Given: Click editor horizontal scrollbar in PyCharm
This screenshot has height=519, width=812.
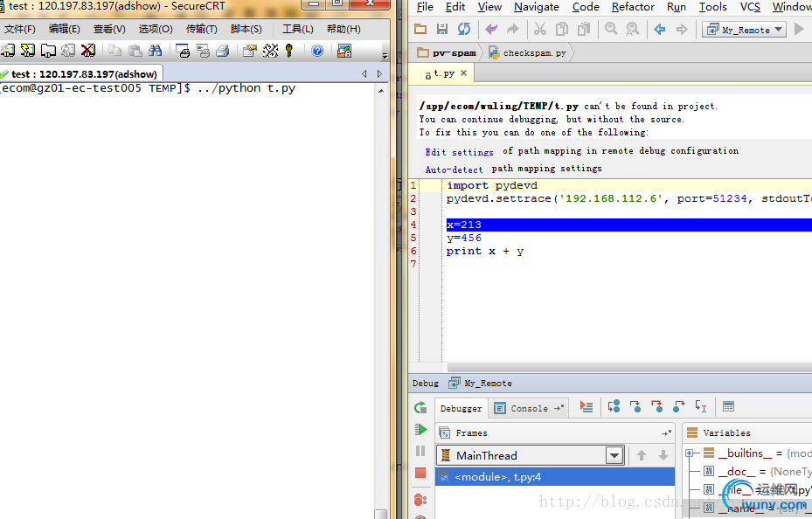Looking at the screenshot, I should (629, 368).
